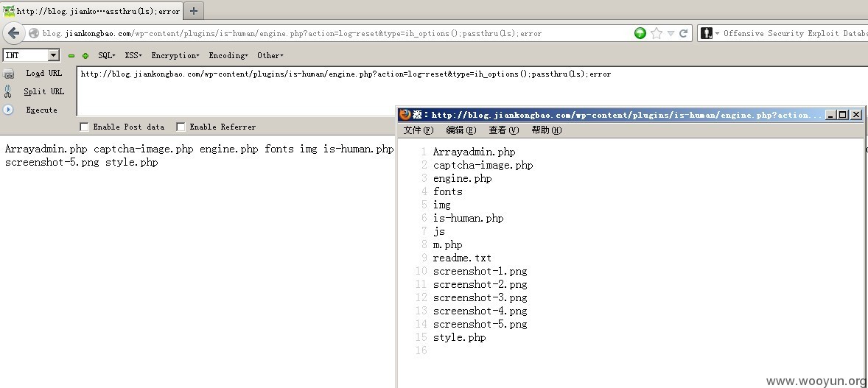Click captcha-image.php in the main page output
This screenshot has height=388, width=868.
click(x=144, y=149)
